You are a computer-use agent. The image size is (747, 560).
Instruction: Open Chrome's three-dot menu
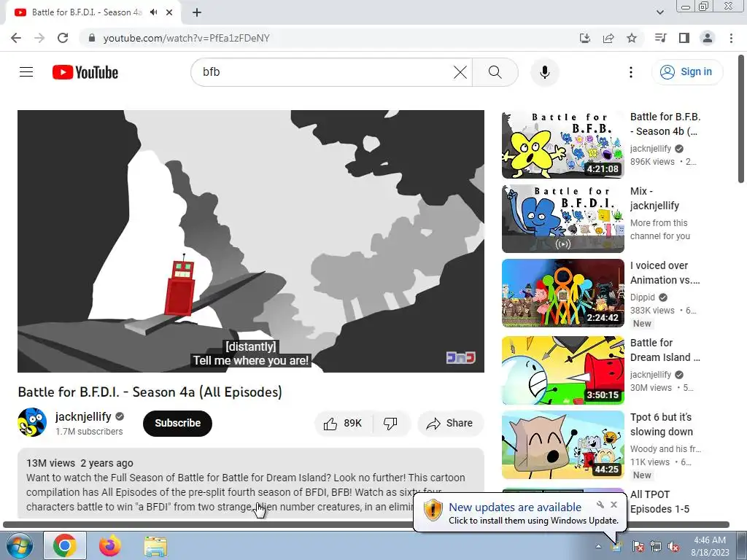(x=731, y=38)
